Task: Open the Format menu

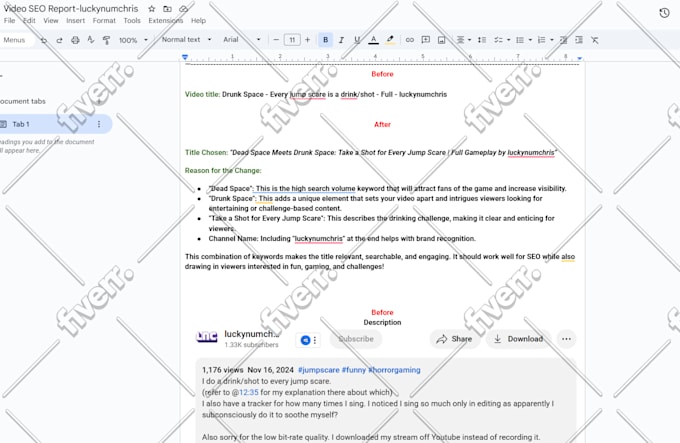Action: click(x=104, y=20)
